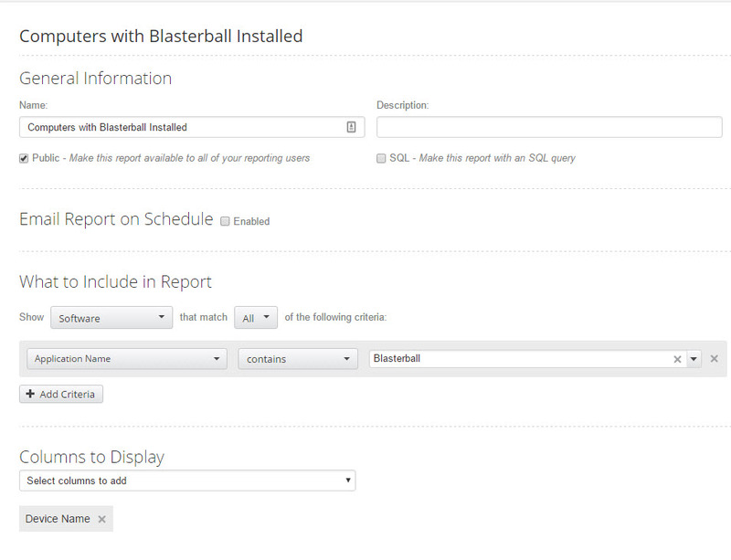Open the All match criteria dropdown

(256, 317)
